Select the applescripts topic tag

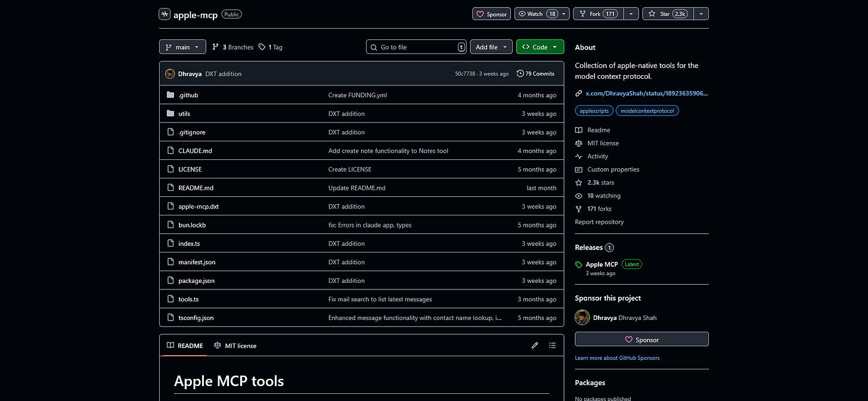pyautogui.click(x=594, y=111)
